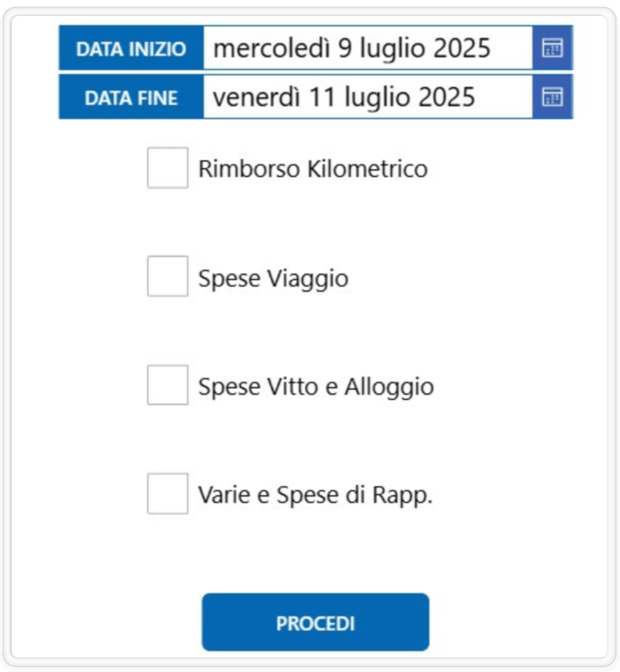Enable the Spese Viaggio checkbox
The width and height of the screenshot is (620, 672).
[x=167, y=276]
